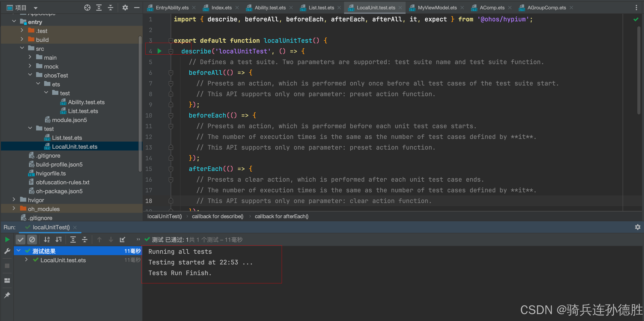Rerun tests with the green play button
Image resolution: width=644 pixels, height=321 pixels.
7,240
